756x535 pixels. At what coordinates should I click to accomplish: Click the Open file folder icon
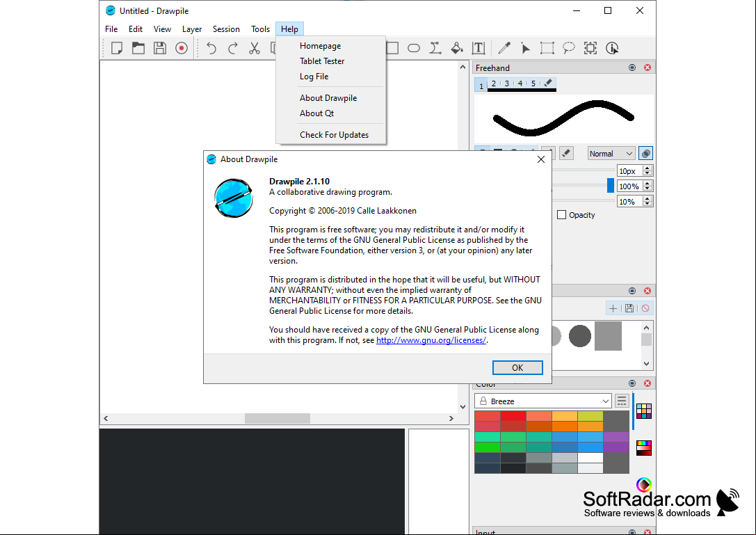138,48
